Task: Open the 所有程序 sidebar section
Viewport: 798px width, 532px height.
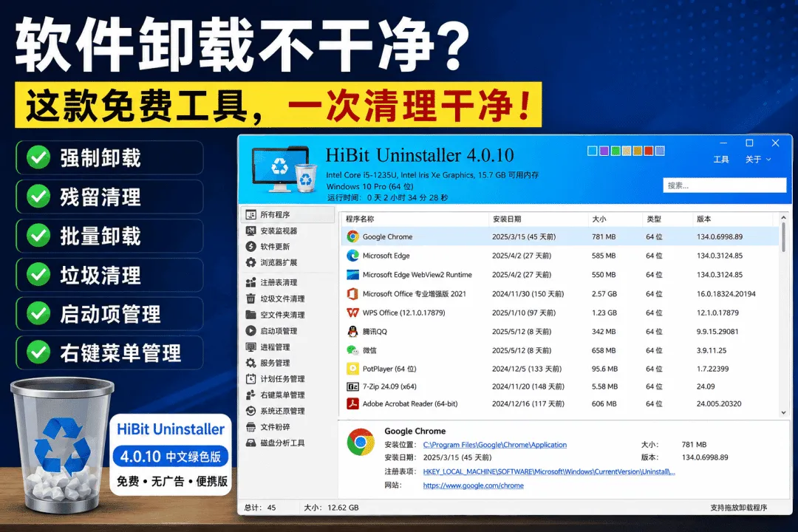Action: click(287, 214)
